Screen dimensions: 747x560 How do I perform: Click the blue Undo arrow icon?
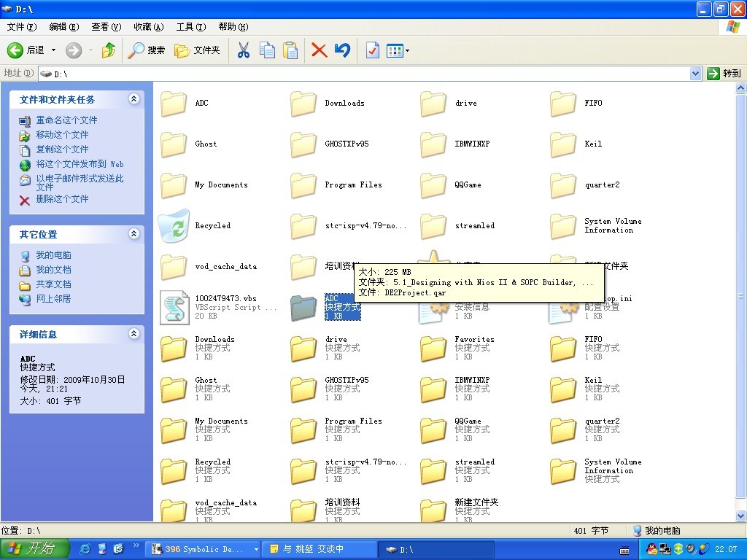pyautogui.click(x=342, y=50)
